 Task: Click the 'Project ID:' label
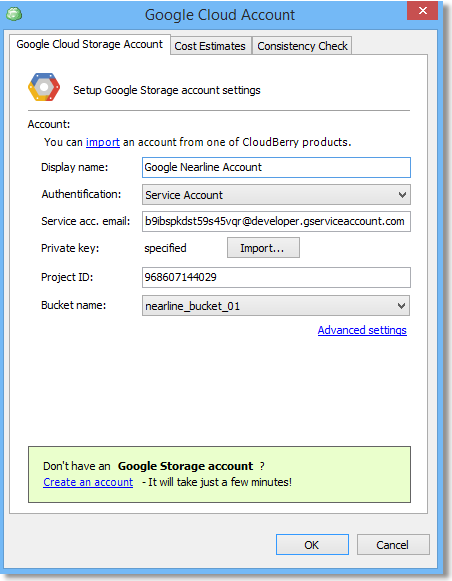(x=67, y=277)
